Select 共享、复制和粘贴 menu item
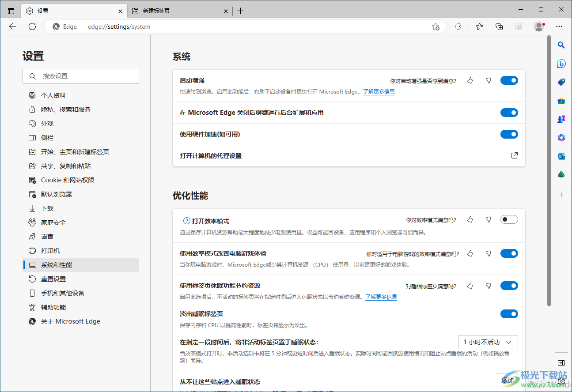572x392 pixels. (x=81, y=166)
